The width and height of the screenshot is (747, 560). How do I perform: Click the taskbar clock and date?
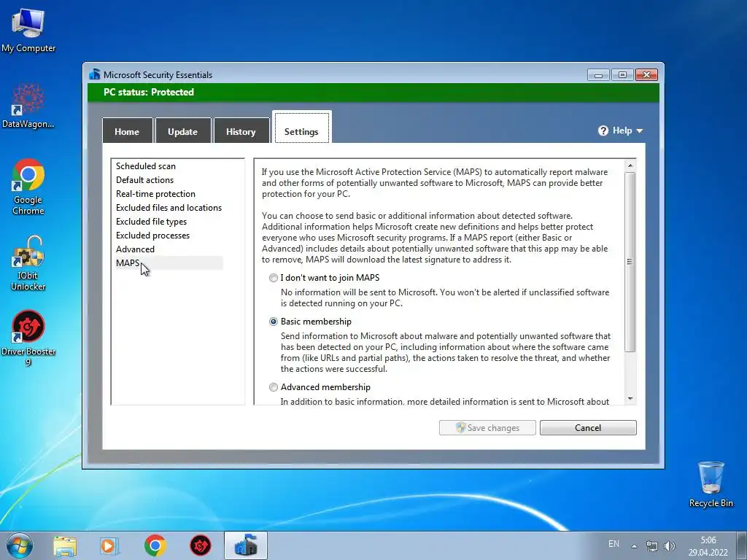tap(708, 546)
